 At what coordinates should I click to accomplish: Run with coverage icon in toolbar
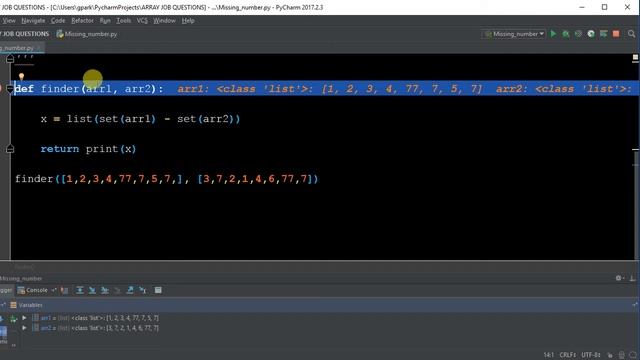[x=578, y=34]
